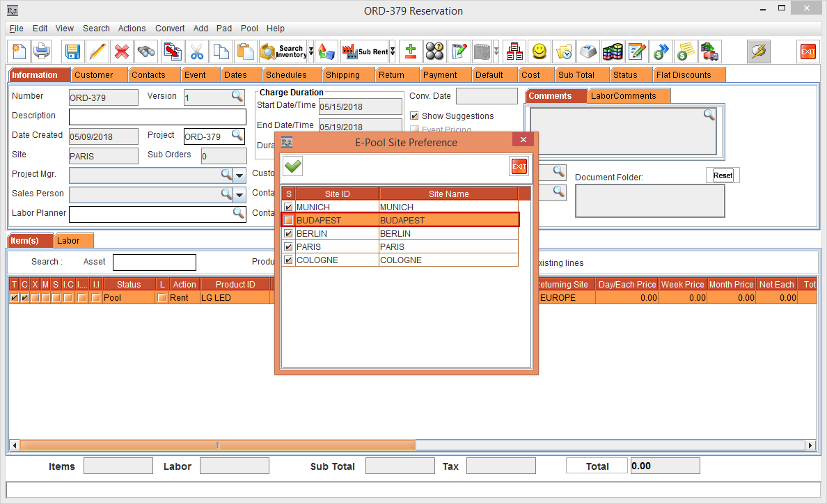Click the Print icon in toolbar
This screenshot has height=504, width=827.
tap(42, 52)
